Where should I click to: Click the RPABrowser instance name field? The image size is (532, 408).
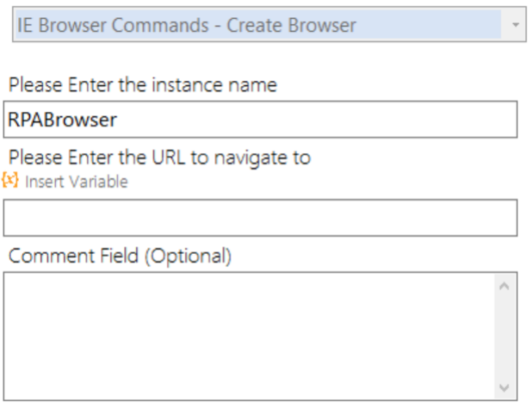[260, 120]
